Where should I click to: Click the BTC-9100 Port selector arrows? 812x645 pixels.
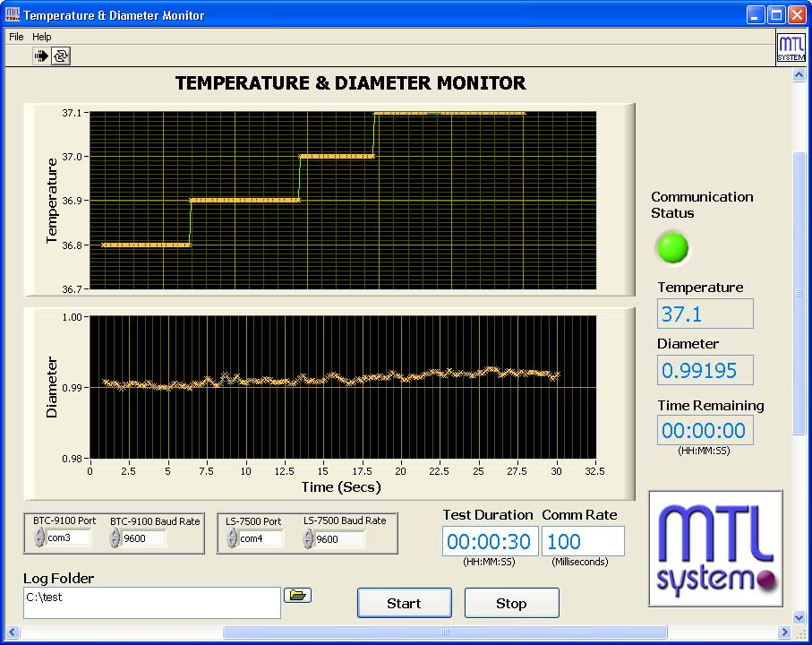click(x=39, y=538)
